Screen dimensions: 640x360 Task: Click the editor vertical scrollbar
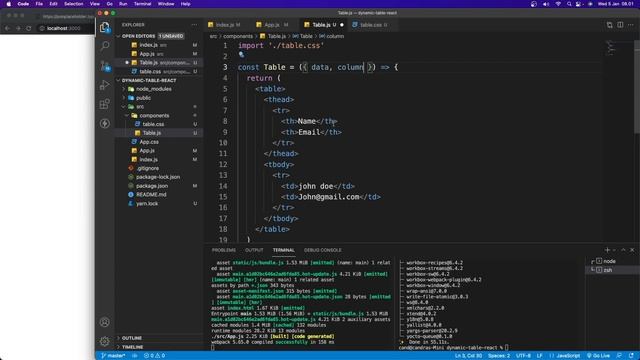pos(637,88)
